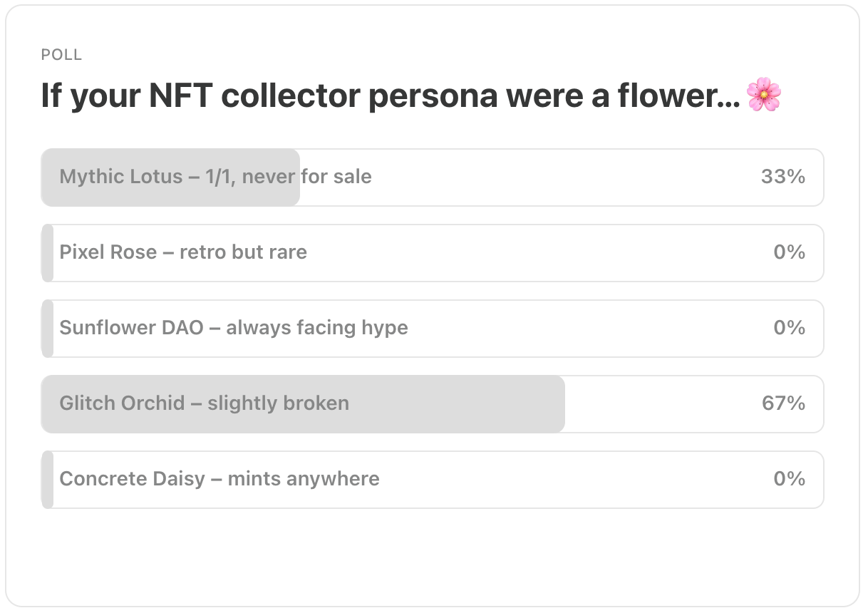Image resolution: width=868 pixels, height=613 pixels.
Task: Select the Pixel Rose poll option
Action: click(183, 252)
